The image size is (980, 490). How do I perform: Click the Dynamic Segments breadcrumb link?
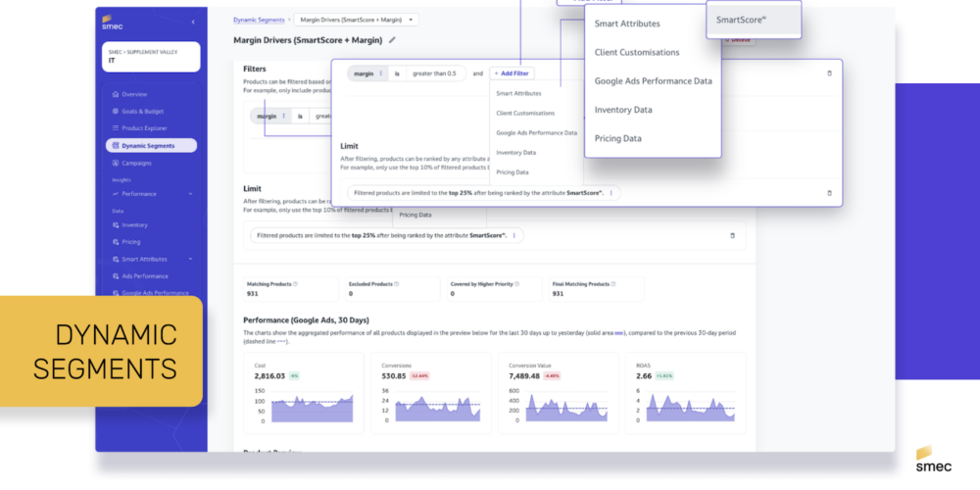260,19
